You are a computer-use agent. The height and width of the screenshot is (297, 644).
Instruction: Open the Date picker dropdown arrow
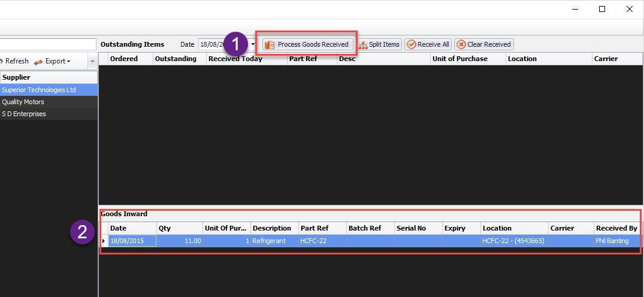click(x=253, y=44)
